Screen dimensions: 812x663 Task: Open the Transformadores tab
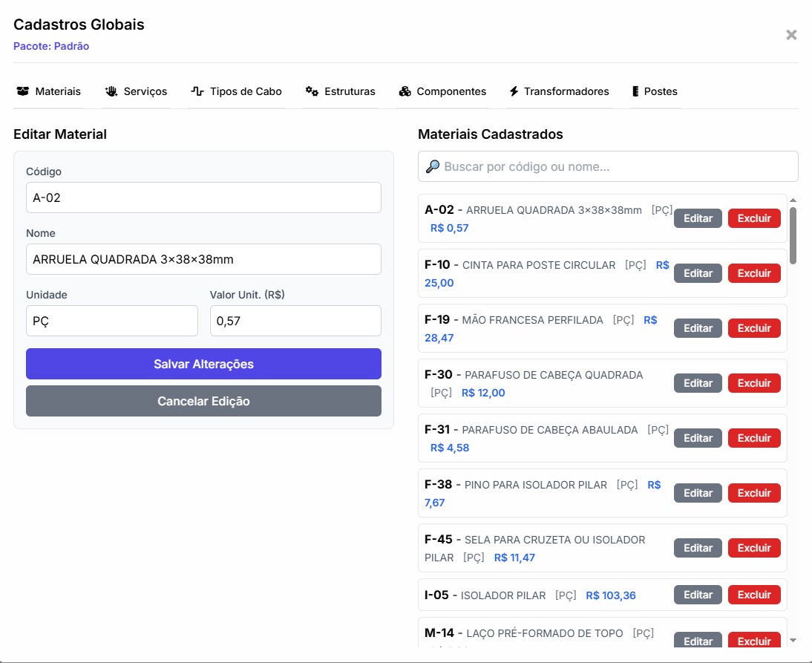pyautogui.click(x=559, y=91)
